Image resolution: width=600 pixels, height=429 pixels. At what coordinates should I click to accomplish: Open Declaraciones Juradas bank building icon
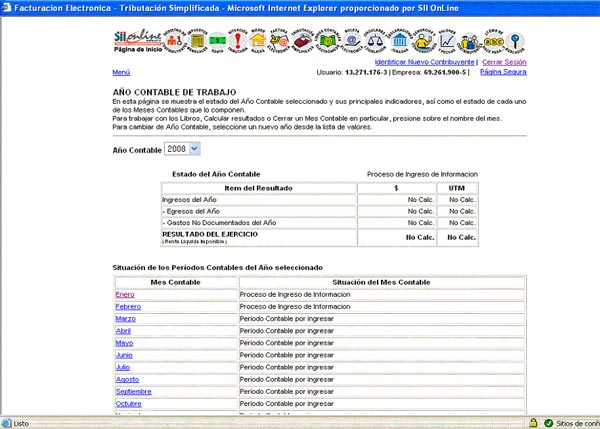coord(400,41)
